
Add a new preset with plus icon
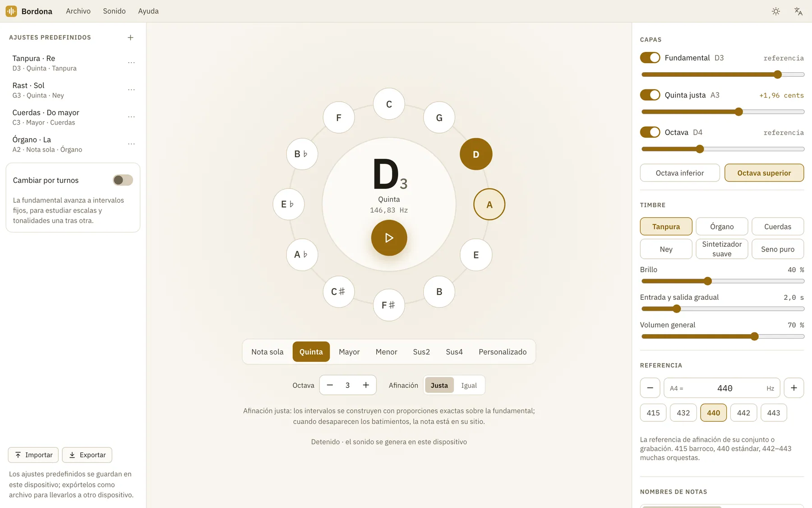[130, 37]
